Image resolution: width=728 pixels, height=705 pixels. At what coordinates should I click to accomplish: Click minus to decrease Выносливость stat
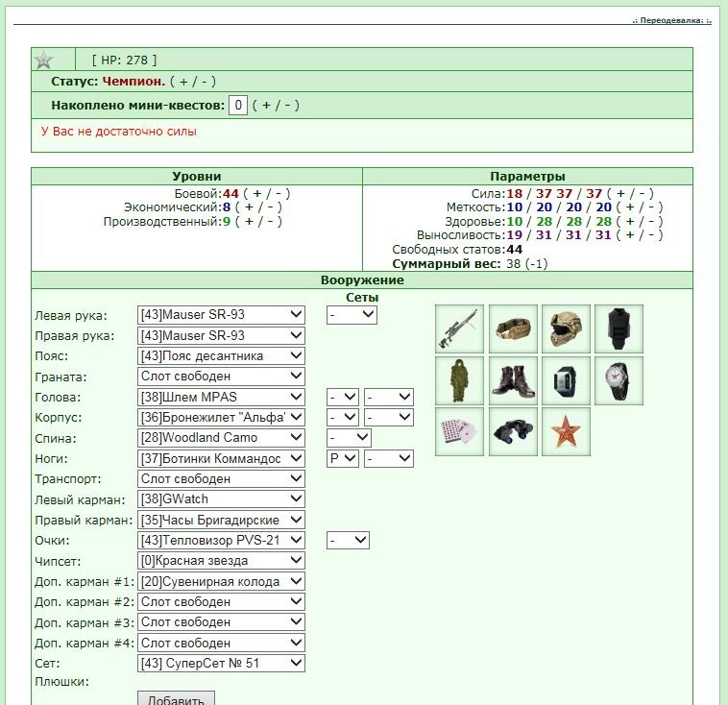coord(650,235)
